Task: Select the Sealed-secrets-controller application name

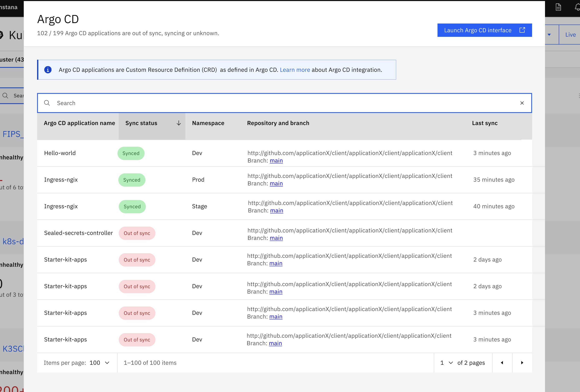Action: coord(78,233)
